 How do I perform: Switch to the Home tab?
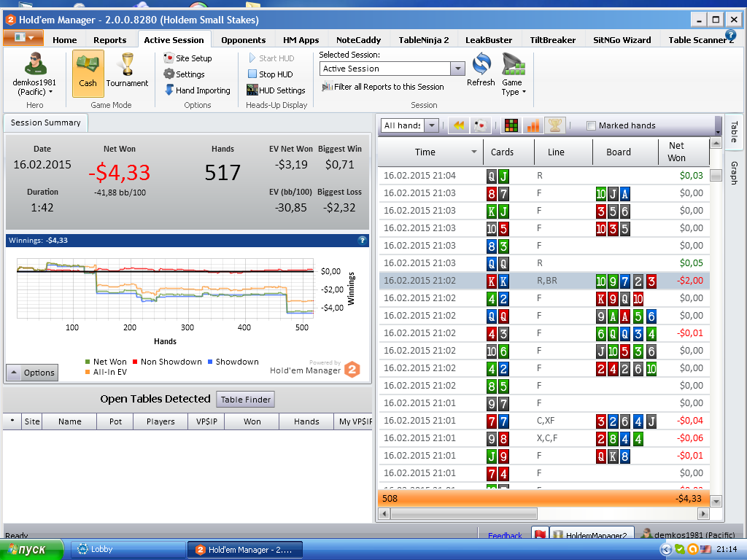[65, 40]
